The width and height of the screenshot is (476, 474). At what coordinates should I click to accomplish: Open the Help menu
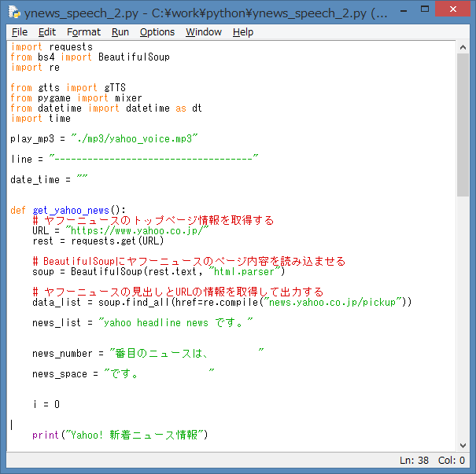[x=243, y=32]
